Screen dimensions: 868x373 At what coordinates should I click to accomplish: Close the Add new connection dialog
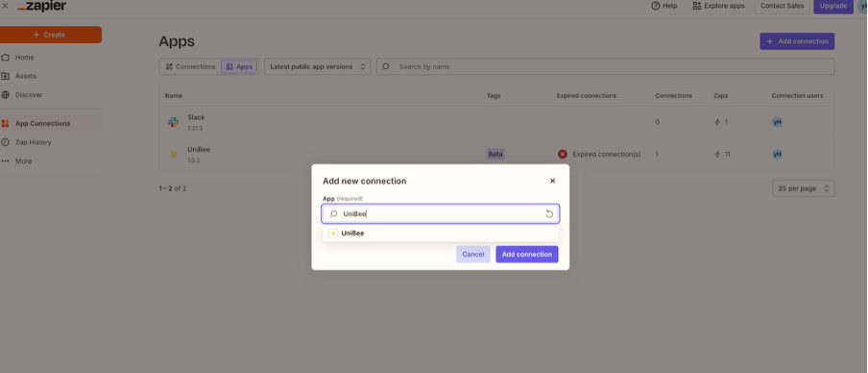[552, 181]
